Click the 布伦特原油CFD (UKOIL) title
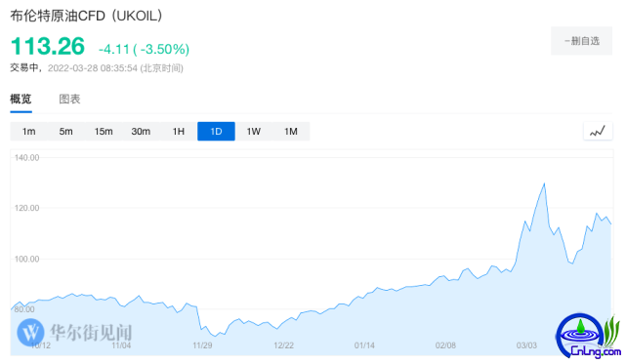 click(86, 16)
